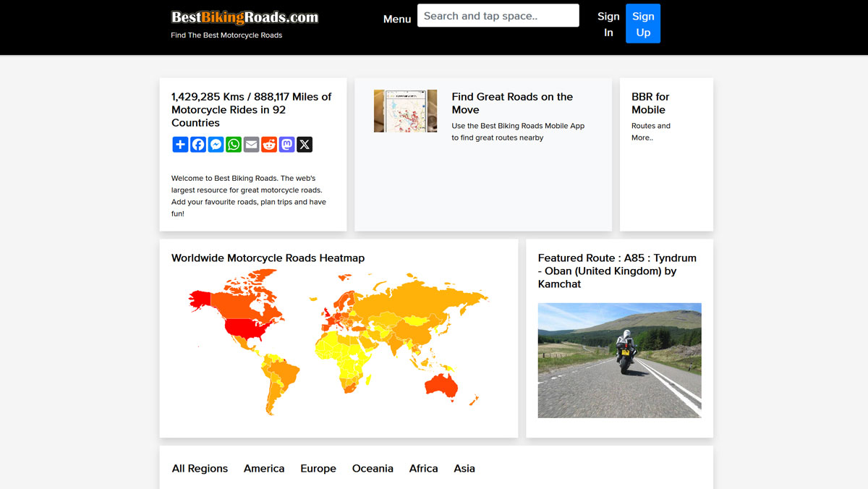Click the 'Welcome to Best Biking Roads' paragraph
The width and height of the screenshot is (868, 489).
click(249, 196)
